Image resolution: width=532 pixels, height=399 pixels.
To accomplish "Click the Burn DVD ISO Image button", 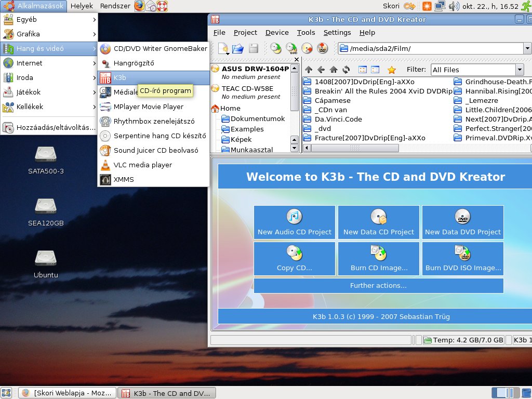I will click(x=463, y=259).
